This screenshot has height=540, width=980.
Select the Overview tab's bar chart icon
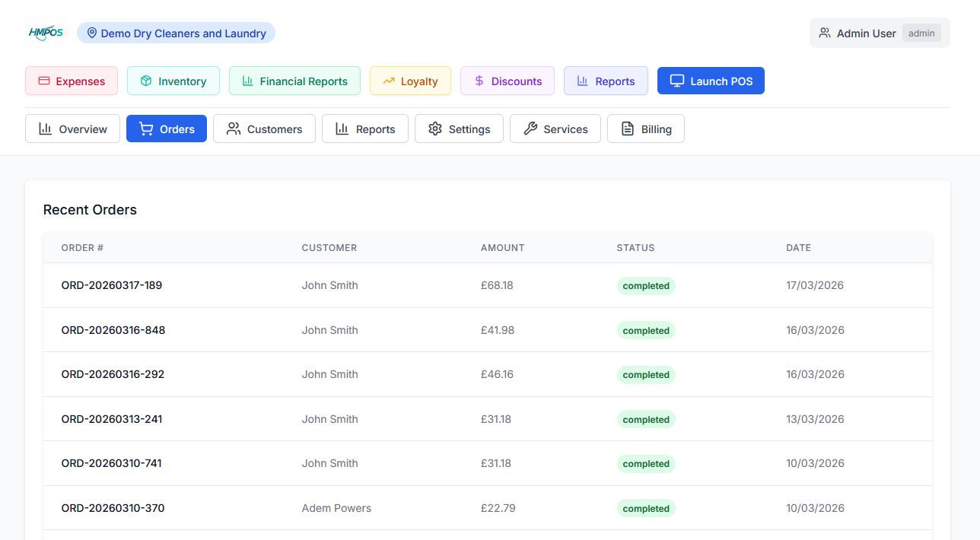click(46, 129)
